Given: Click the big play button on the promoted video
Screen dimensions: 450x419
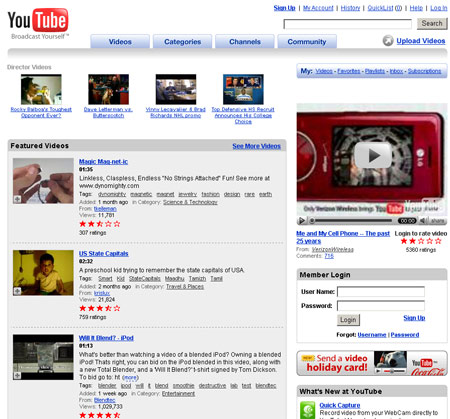Looking at the screenshot, I should coord(373,155).
